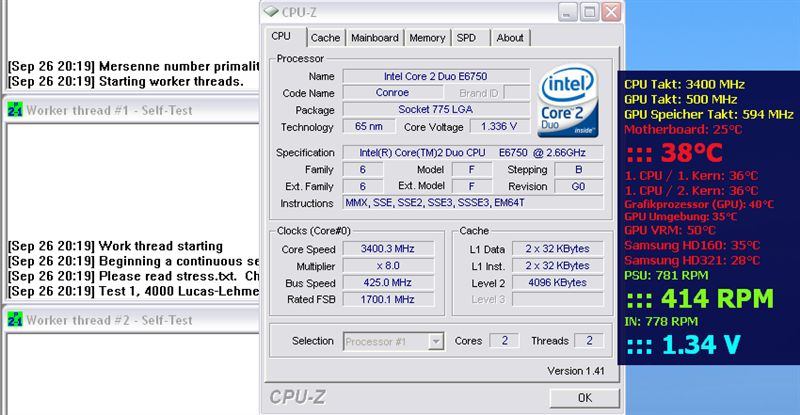Click the Core Speed value 3400.3 MHz
Viewport: 800px width, 415px height.
[388, 249]
